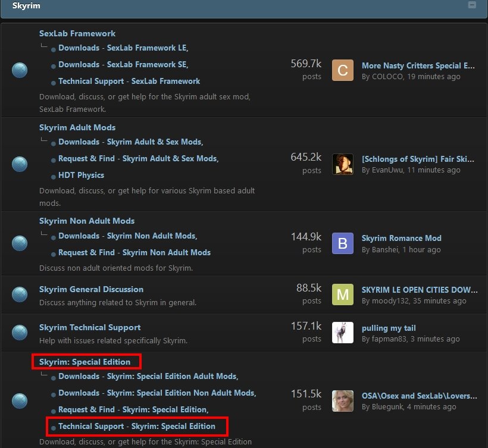This screenshot has height=448, width=488.
Task: Click the '3 minutes ago' timestamp
Action: [435, 339]
